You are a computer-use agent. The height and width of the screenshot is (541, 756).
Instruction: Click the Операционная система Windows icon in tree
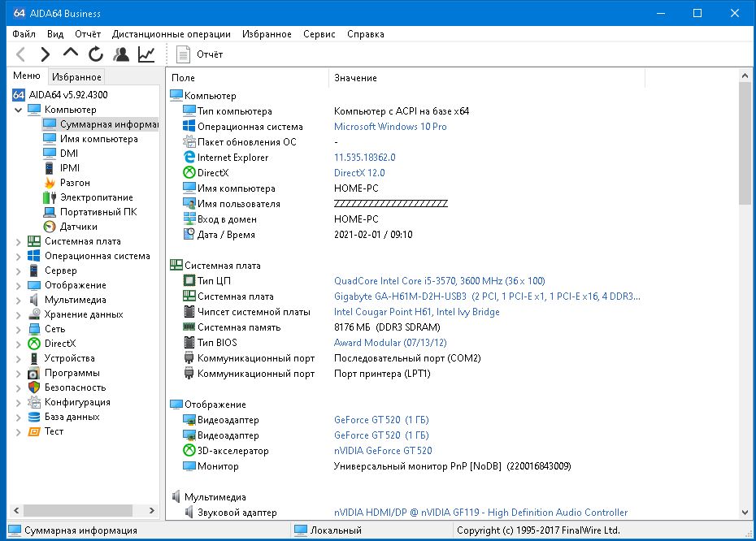click(34, 256)
